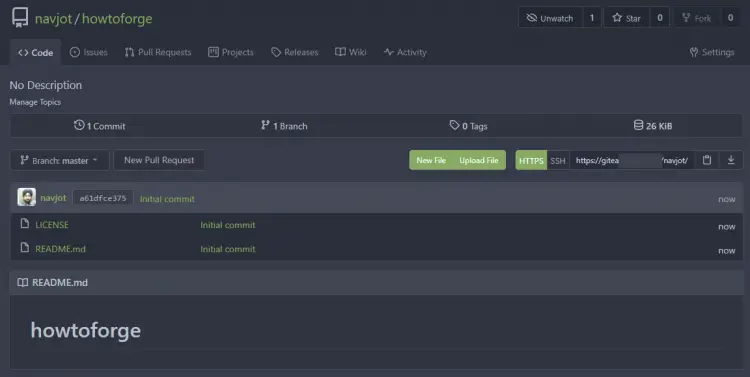Open the Pull Requests tab
The width and height of the screenshot is (750, 377).
pos(158,52)
